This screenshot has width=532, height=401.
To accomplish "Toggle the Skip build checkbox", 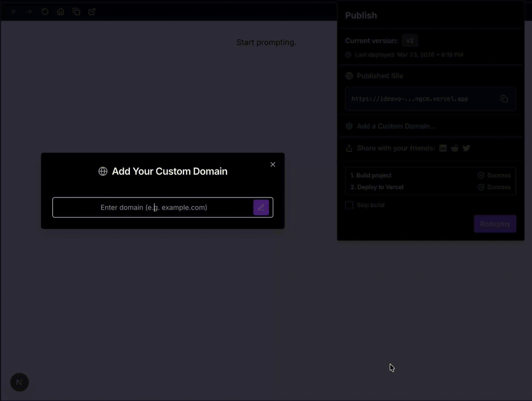I will pos(349,205).
